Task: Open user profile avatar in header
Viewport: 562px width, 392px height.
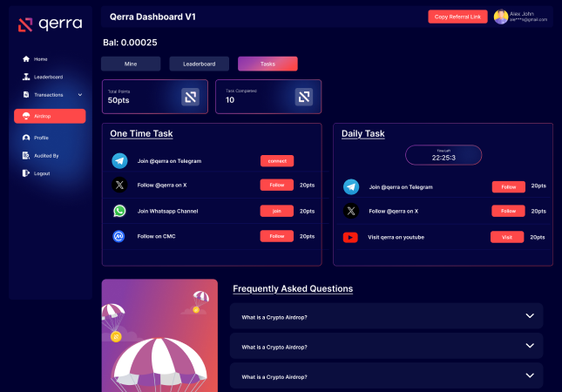Action: point(500,17)
